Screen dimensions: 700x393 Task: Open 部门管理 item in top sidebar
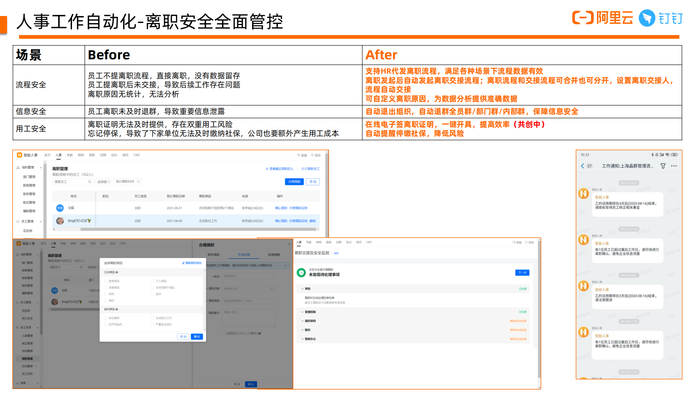pos(29,176)
